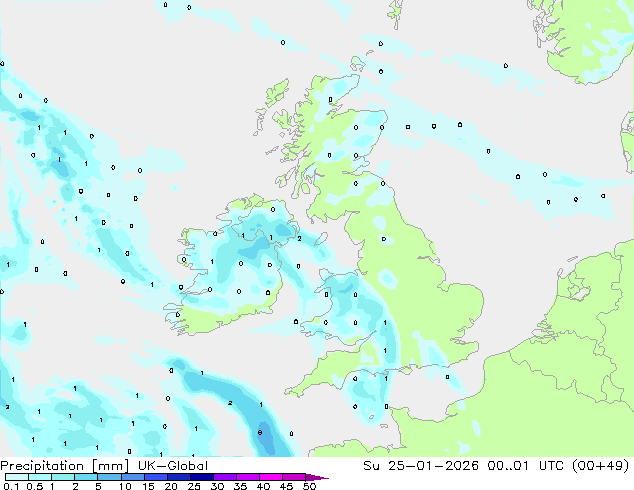Pick the 10–15 mm legend color swatch
The image size is (634, 490).
point(132,477)
